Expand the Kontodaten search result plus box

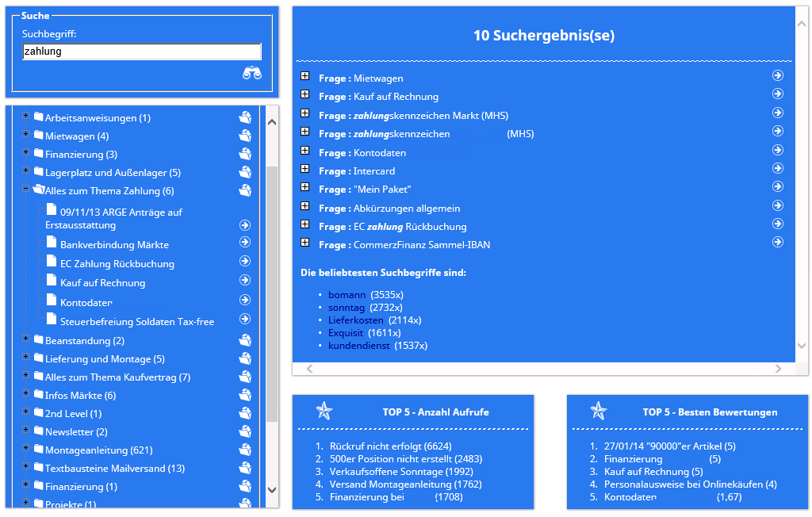coord(305,151)
